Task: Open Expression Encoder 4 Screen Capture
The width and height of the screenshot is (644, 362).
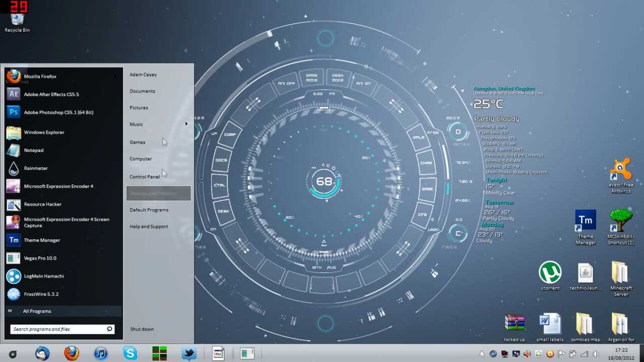Action: [62, 222]
